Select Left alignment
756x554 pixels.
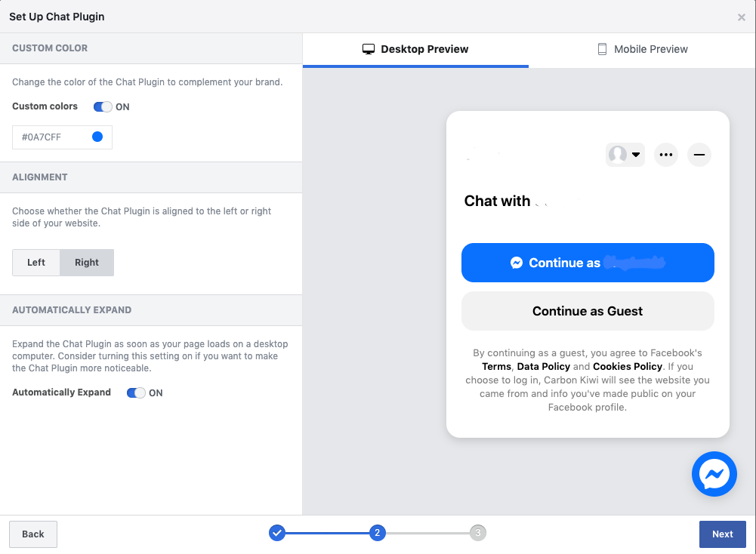pyautogui.click(x=36, y=263)
